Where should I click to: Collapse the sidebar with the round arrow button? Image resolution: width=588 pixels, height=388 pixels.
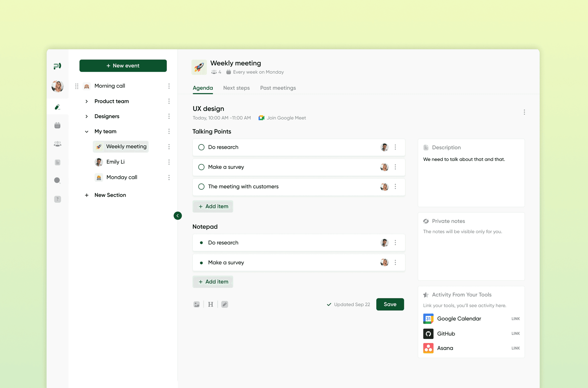click(178, 216)
